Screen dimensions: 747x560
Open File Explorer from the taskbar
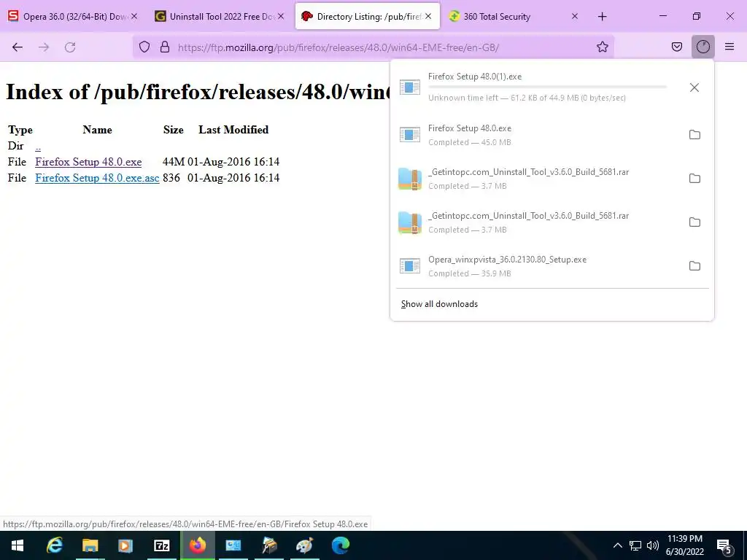[90, 545]
